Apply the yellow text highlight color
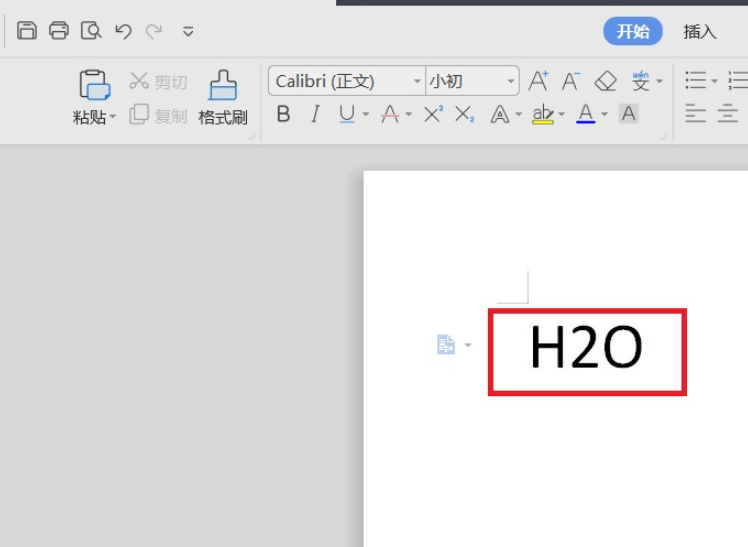 pos(542,114)
